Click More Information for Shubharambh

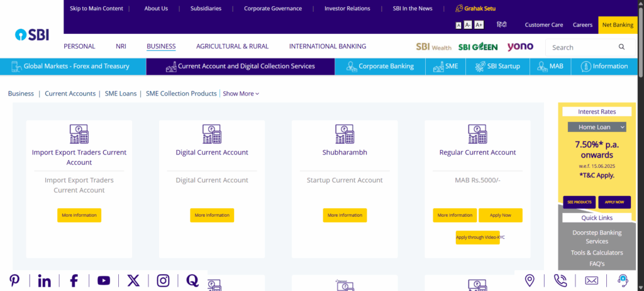[x=345, y=215]
